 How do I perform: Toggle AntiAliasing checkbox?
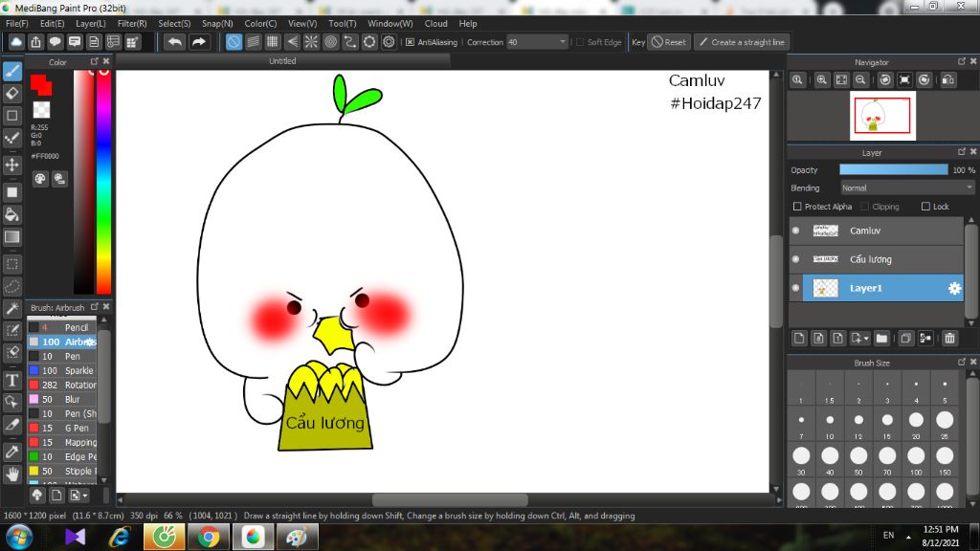pos(410,42)
